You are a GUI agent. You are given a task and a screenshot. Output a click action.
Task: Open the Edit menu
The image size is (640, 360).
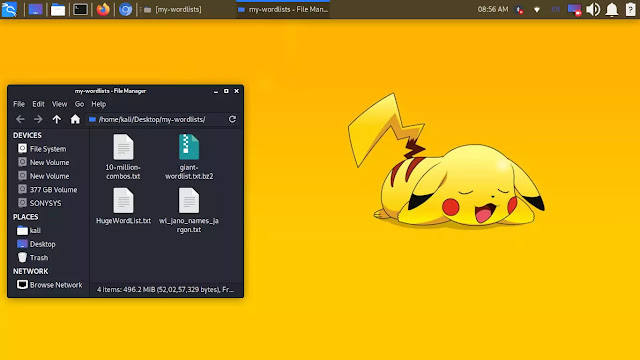tap(38, 104)
